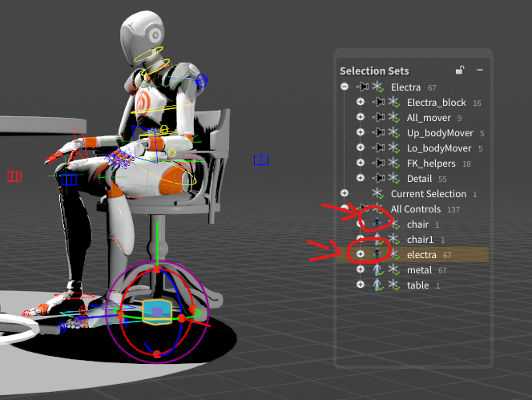Toggle the asterisk checkmark on table row
Screen dimensions: 532x400
(x=394, y=285)
